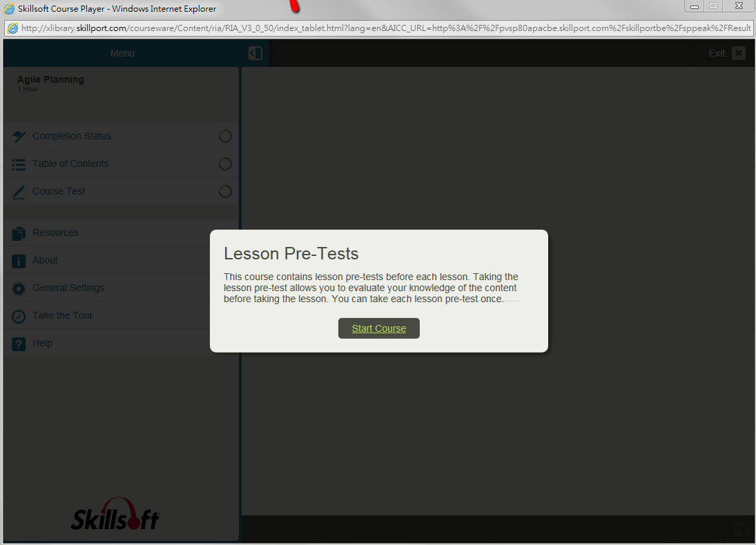This screenshot has width=756, height=545.
Task: Click the Resources documents icon
Action: click(19, 234)
